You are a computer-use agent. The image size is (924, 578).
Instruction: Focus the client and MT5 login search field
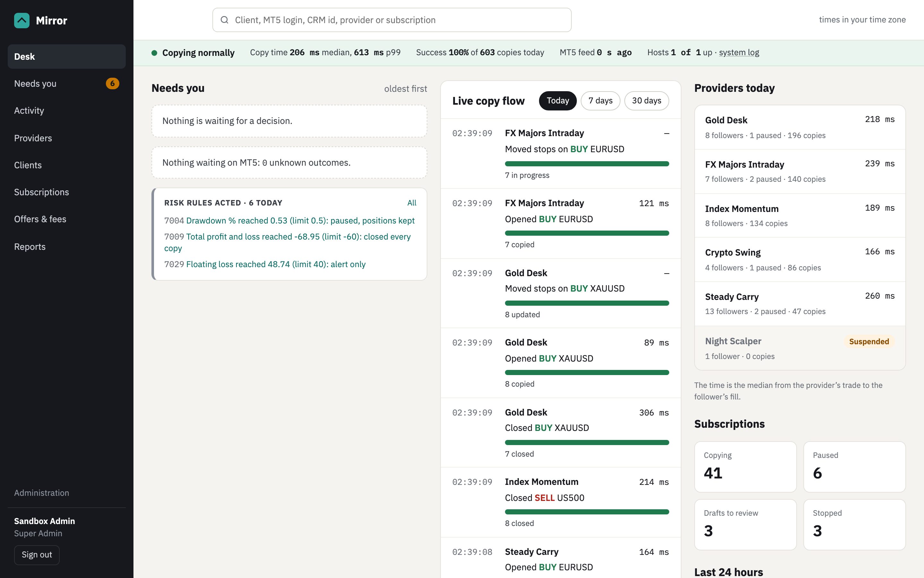tap(392, 20)
